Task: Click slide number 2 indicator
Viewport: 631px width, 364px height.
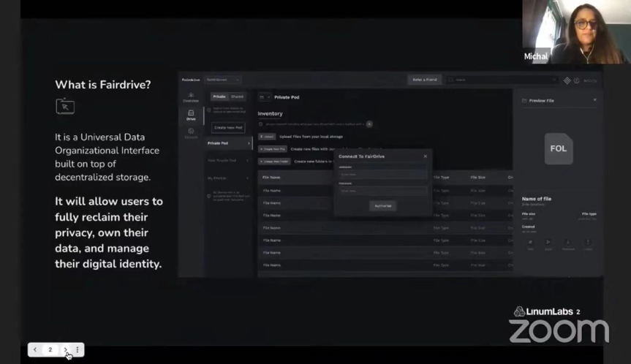Action: [x=50, y=349]
